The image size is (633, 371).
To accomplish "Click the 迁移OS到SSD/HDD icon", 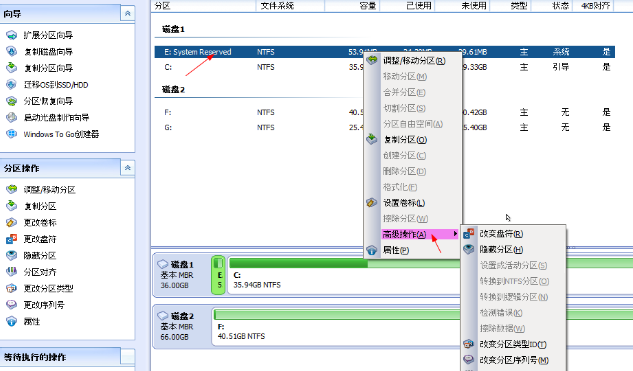I will coord(12,84).
